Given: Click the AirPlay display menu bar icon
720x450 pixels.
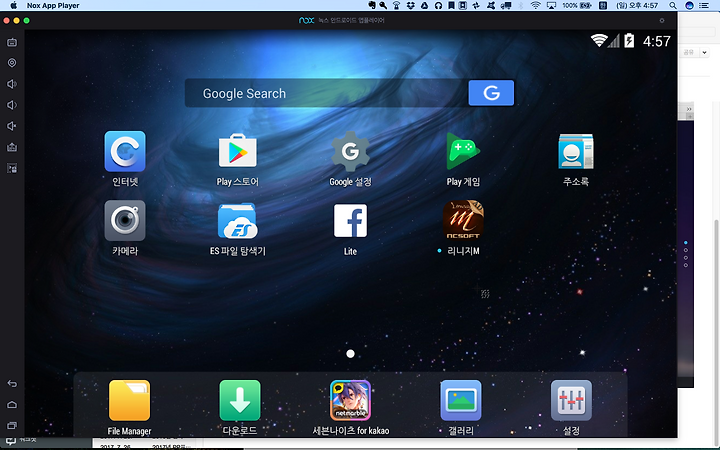Looking at the screenshot, I should pos(551,6).
